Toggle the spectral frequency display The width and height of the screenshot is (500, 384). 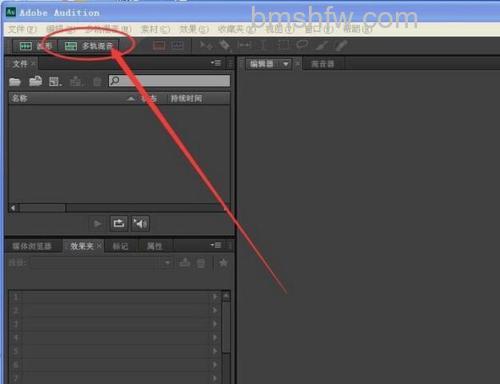[159, 45]
